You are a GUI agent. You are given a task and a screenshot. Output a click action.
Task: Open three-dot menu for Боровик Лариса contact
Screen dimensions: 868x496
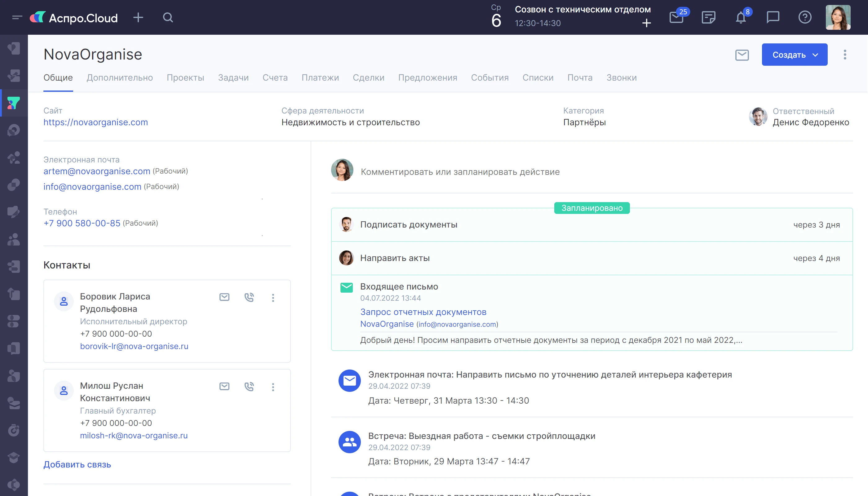click(x=273, y=298)
